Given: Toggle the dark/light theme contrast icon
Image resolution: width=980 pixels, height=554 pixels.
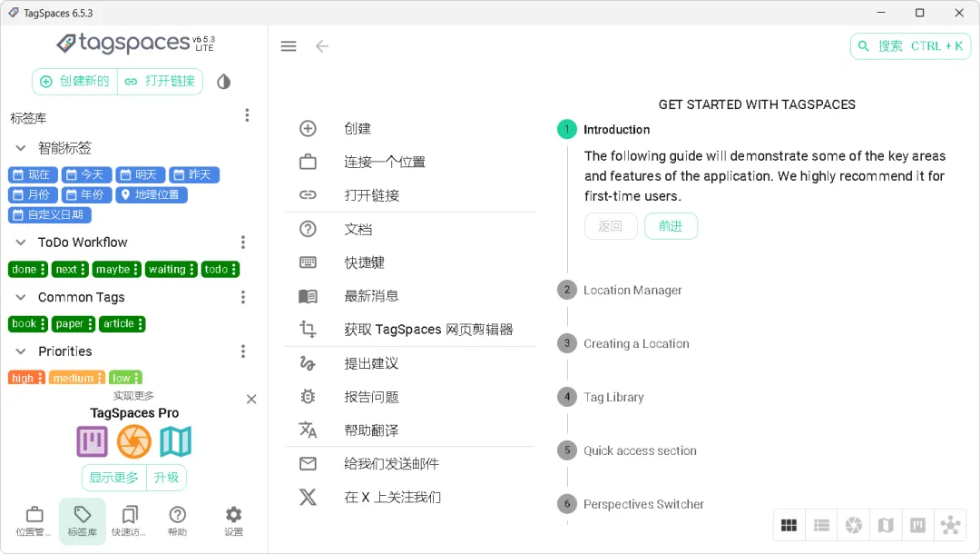Looking at the screenshot, I should [224, 82].
